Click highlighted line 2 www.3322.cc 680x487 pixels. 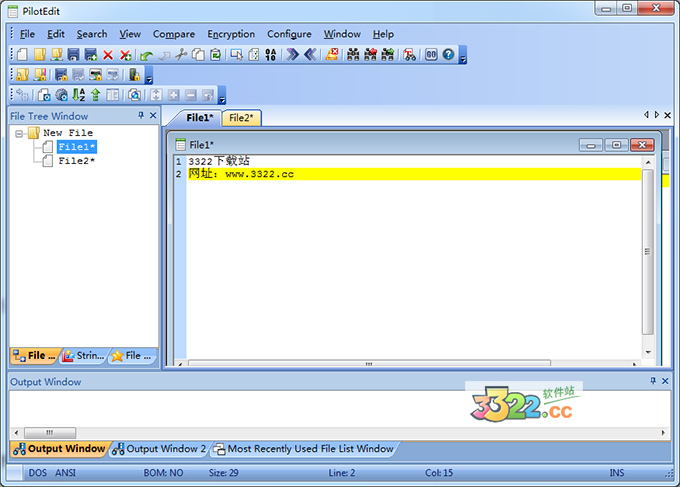click(x=259, y=174)
